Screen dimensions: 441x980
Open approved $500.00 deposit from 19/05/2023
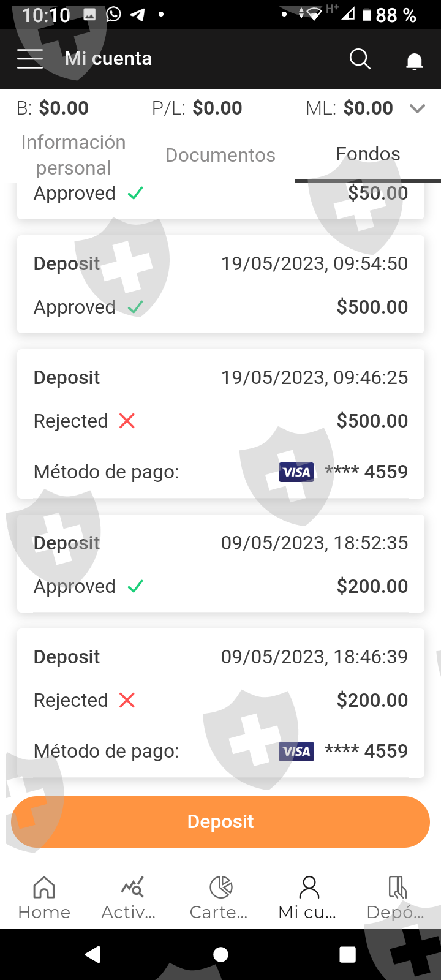click(x=221, y=285)
